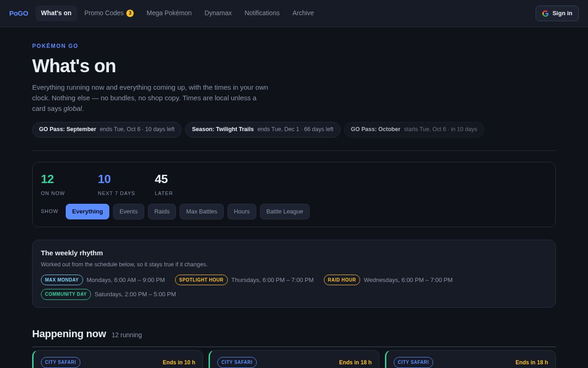Click the 45 Later counter
Viewport: 588px width, 368px height.
164,184
